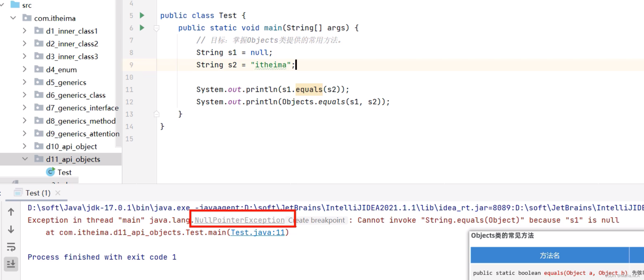Viewport: 644px width, 280px height.
Task: Toggle soft-wrap in the console
Action: tap(11, 247)
